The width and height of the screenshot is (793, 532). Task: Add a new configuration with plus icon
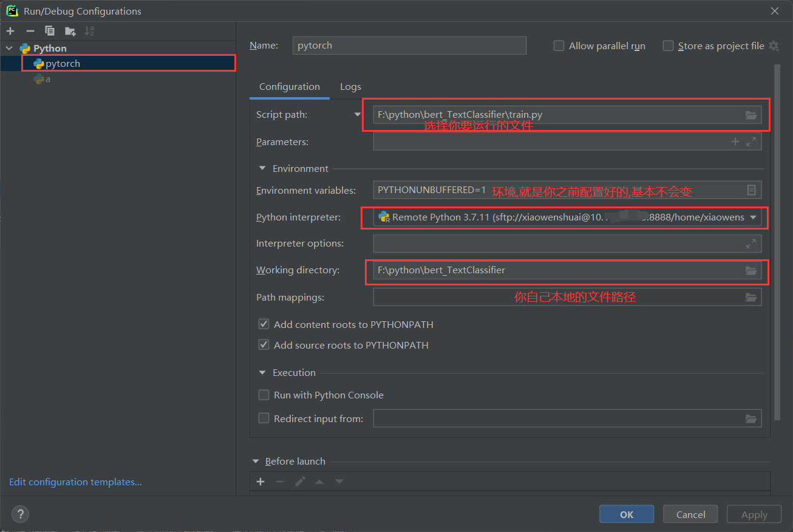pyautogui.click(x=10, y=31)
